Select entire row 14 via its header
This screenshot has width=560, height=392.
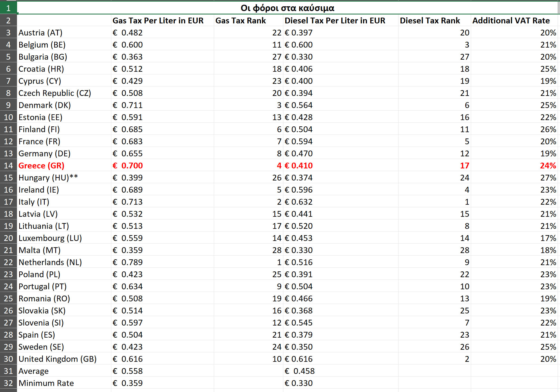tap(8, 166)
